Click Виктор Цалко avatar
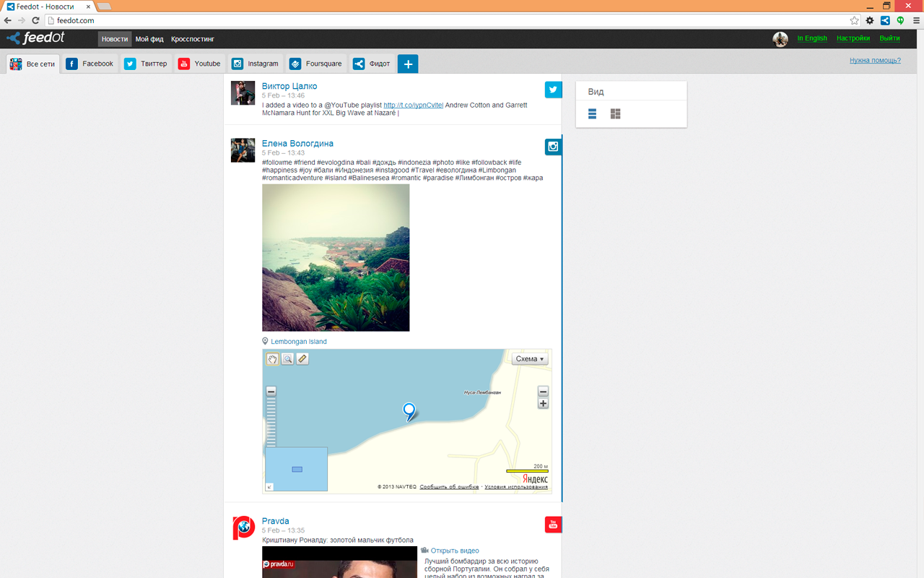This screenshot has height=578, width=924. (x=243, y=93)
